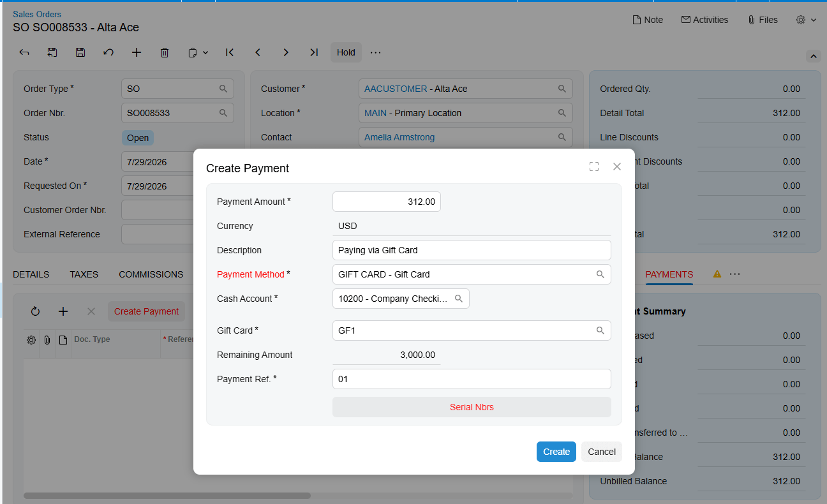Click the Open status badge

(138, 138)
